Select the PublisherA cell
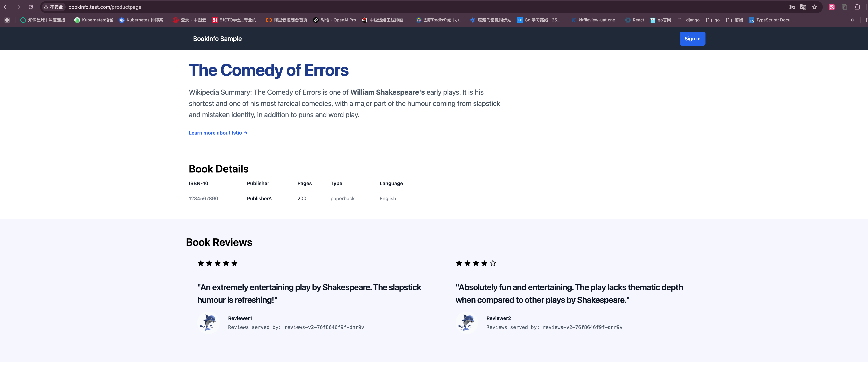This screenshot has height=385, width=868. [259, 199]
